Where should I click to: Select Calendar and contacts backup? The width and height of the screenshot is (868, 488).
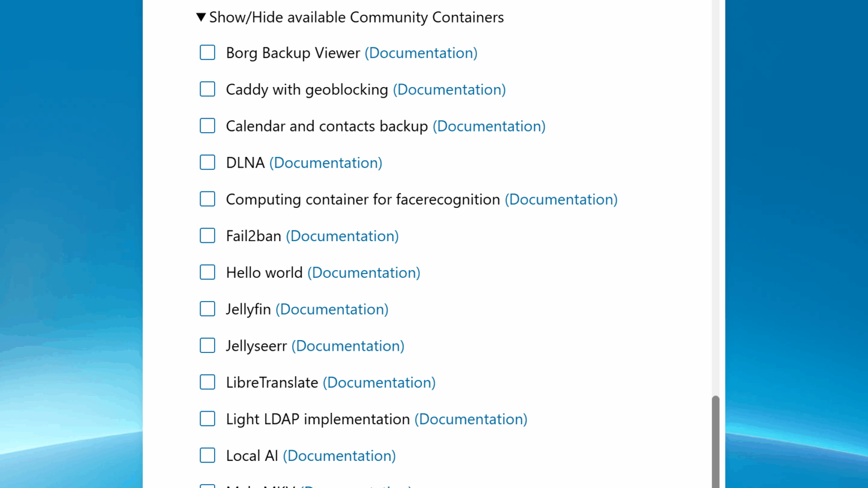(207, 125)
